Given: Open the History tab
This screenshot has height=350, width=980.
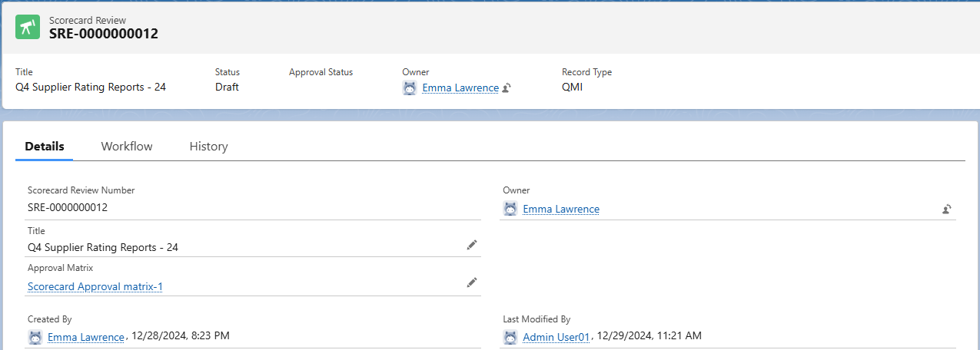Looking at the screenshot, I should tap(208, 147).
